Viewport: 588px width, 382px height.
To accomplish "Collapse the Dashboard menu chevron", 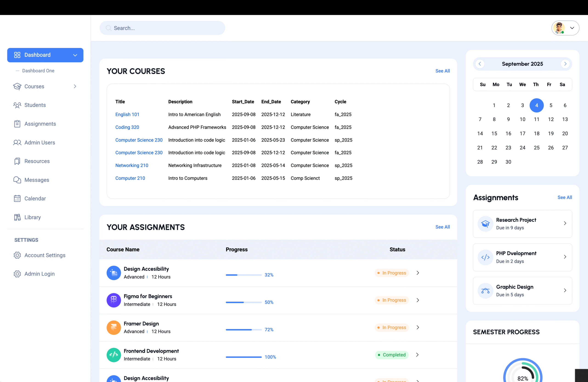I will click(75, 55).
